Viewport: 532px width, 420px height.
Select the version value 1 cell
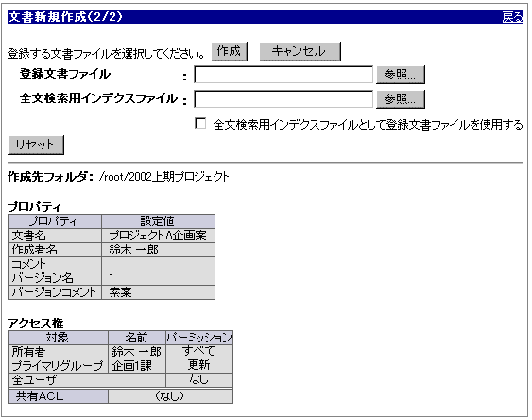coord(158,278)
